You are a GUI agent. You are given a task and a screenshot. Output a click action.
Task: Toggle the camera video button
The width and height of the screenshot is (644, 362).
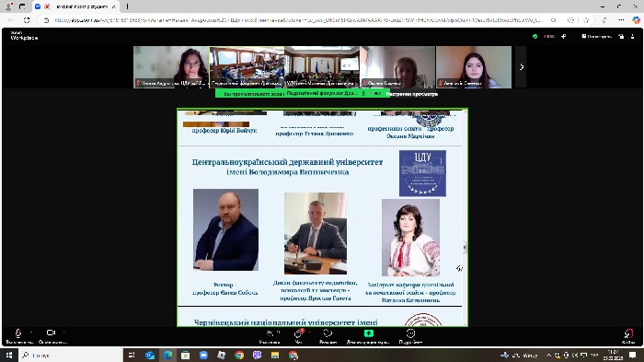click(x=51, y=333)
